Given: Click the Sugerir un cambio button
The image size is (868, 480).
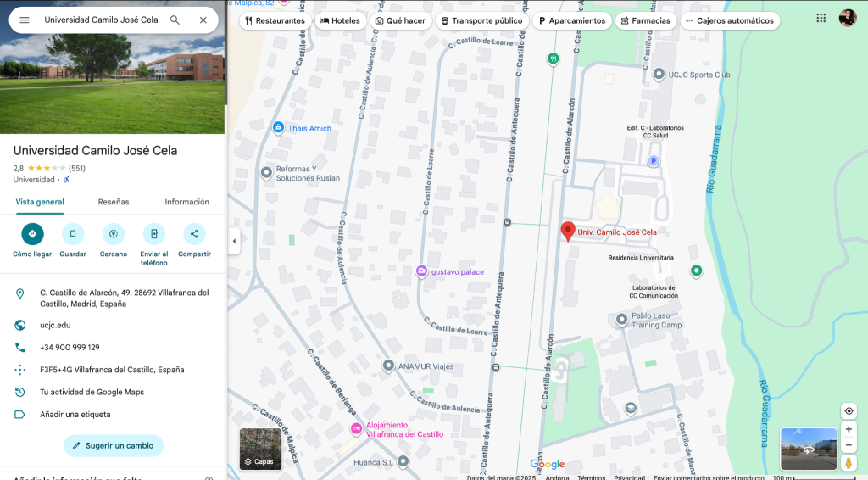Looking at the screenshot, I should point(114,446).
